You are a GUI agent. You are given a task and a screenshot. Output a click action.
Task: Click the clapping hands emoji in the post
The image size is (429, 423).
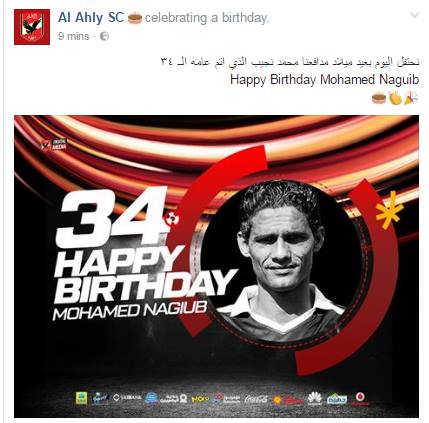click(395, 98)
